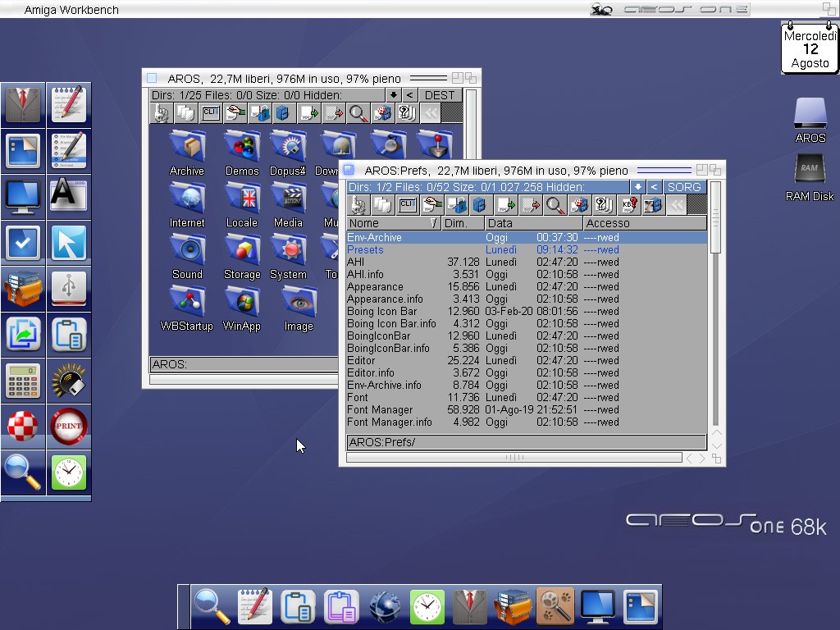The width and height of the screenshot is (840, 630).
Task: Click the AROS:Prefs/ path field
Action: point(525,443)
